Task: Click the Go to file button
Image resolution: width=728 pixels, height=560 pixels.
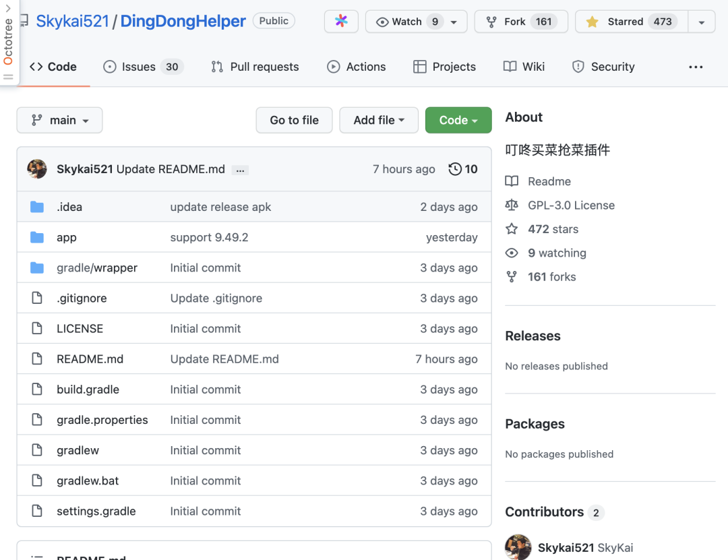Action: 295,120
